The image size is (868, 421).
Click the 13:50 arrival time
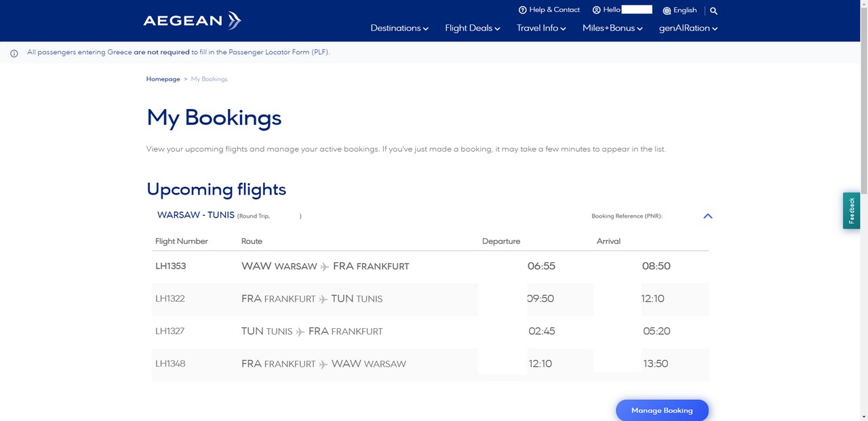[656, 364]
